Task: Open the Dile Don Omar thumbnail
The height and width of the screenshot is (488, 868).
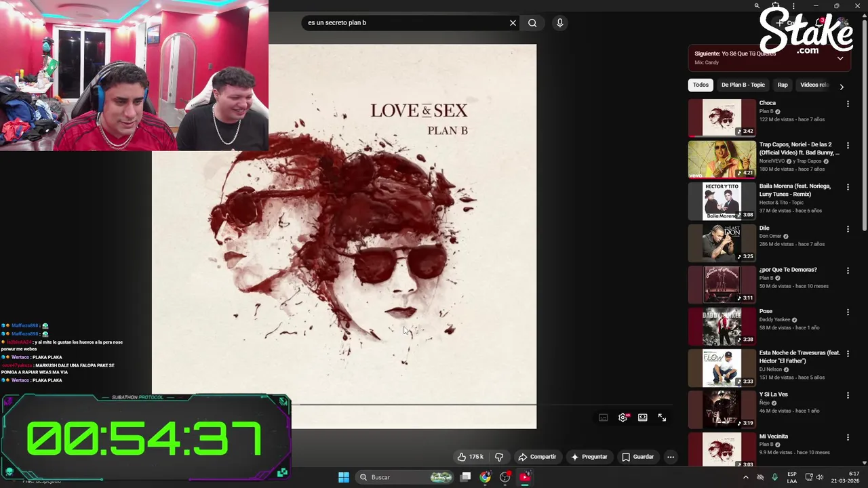Action: coord(722,243)
